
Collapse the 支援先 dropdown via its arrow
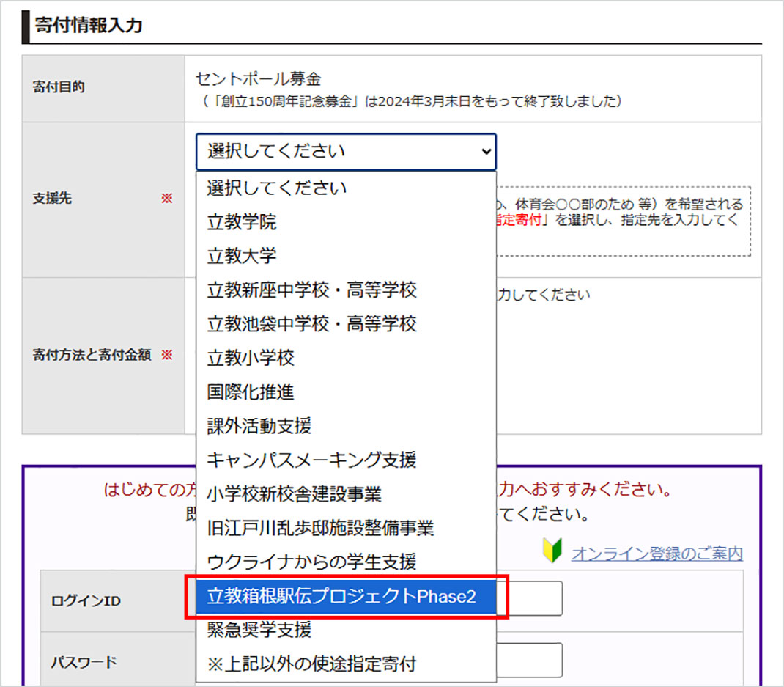tap(484, 152)
